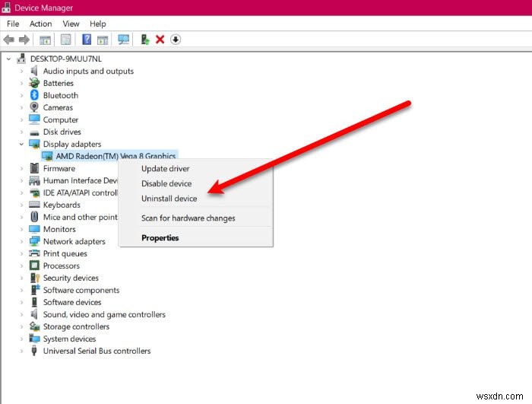This screenshot has width=532, height=404.
Task: Click the Forward arrow toolbar icon
Action: click(x=24, y=40)
